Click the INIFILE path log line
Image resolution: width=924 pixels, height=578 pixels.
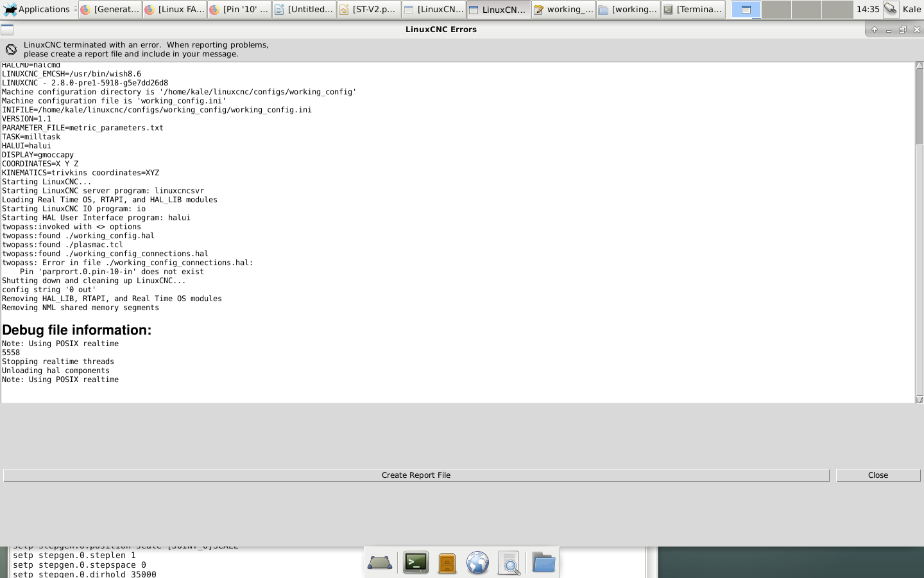pos(157,110)
